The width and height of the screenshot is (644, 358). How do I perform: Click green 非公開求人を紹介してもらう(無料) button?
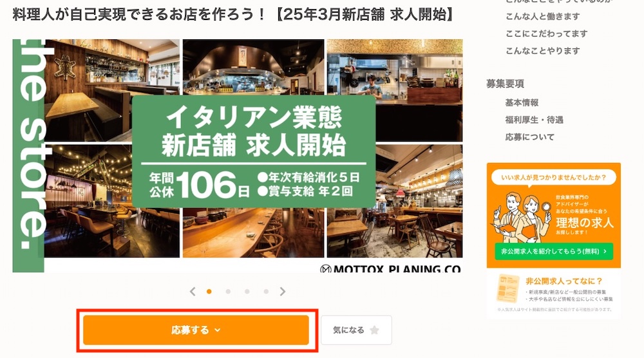(554, 251)
